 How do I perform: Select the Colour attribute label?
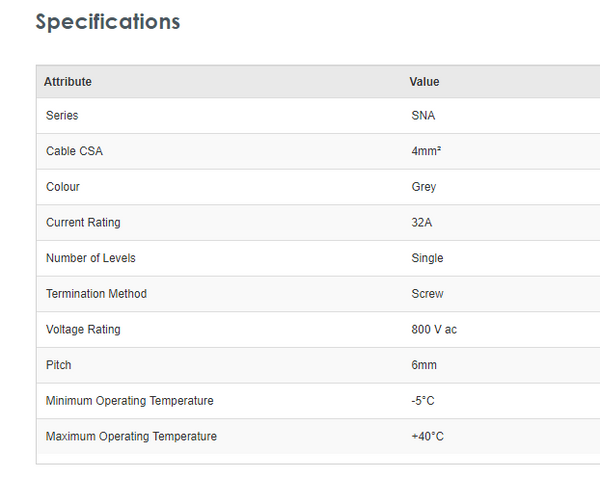(63, 187)
